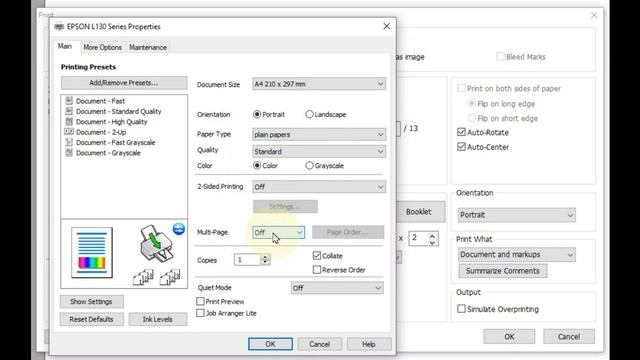
Task: Choose Grayscale radio button
Action: pos(309,165)
